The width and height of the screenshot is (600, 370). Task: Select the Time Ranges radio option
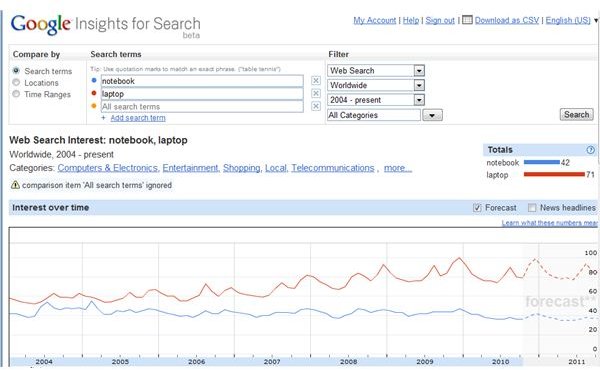tap(16, 94)
